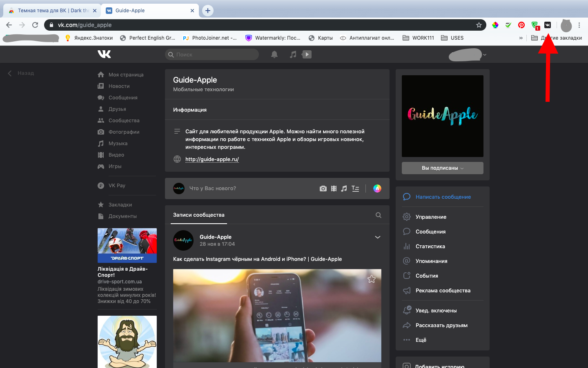Close the Guide-Apple browser tab
This screenshot has height=368, width=588.
point(192,11)
